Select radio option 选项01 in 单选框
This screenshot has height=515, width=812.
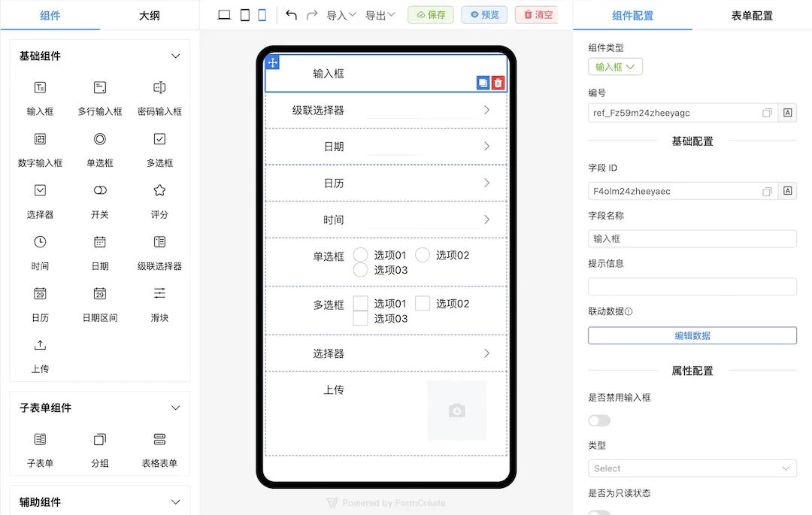tap(361, 256)
